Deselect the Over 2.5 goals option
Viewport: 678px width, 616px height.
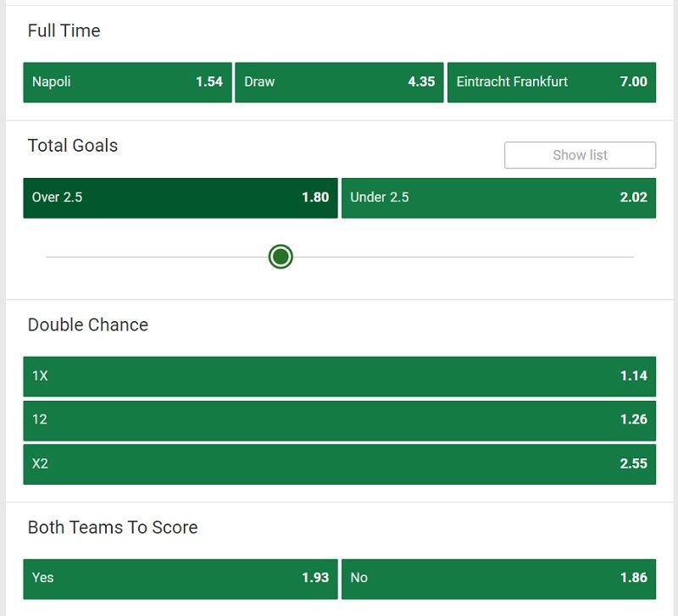181,198
